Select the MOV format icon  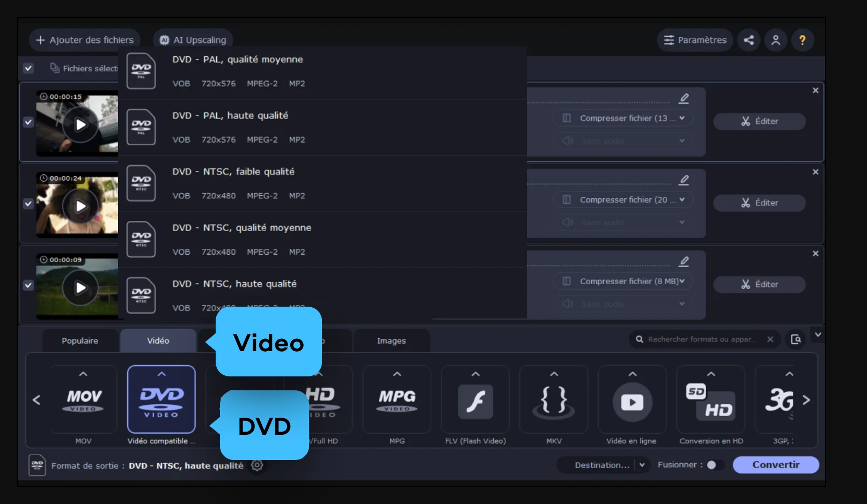point(83,399)
